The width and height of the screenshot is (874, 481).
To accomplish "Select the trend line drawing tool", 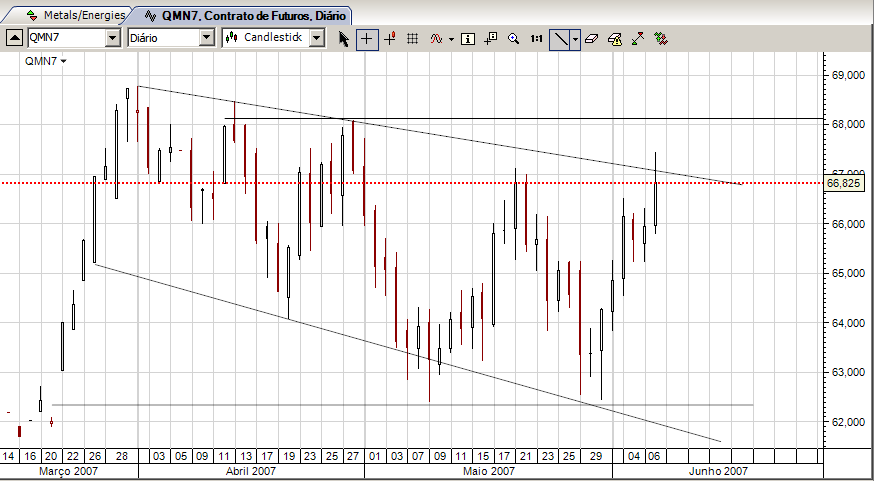I will tap(560, 40).
